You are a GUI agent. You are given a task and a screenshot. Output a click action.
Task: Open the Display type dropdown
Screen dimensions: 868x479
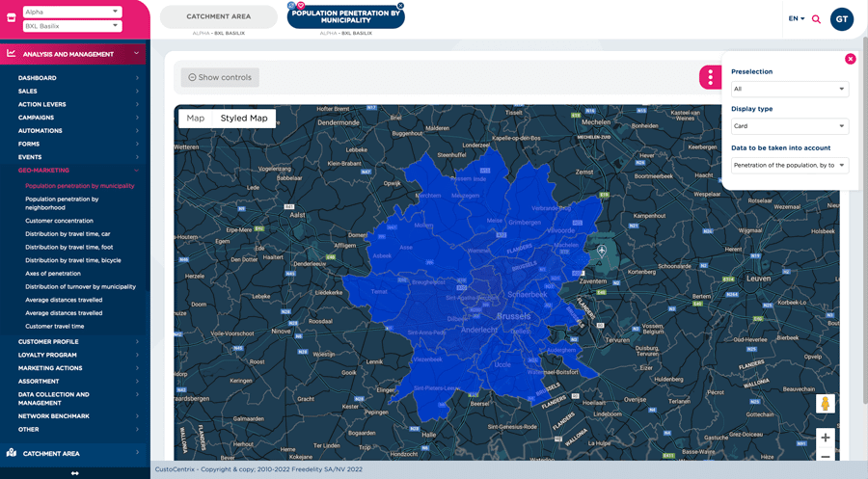pyautogui.click(x=789, y=126)
